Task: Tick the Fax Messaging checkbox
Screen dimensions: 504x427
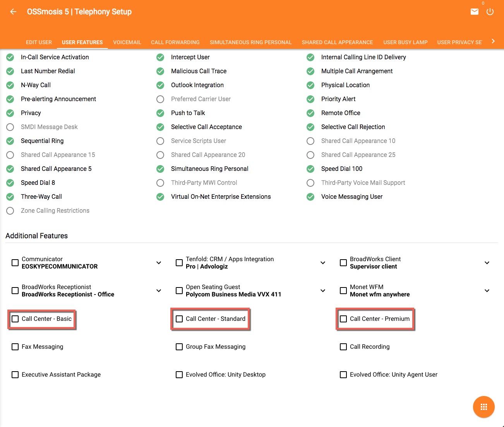Action: [15, 347]
